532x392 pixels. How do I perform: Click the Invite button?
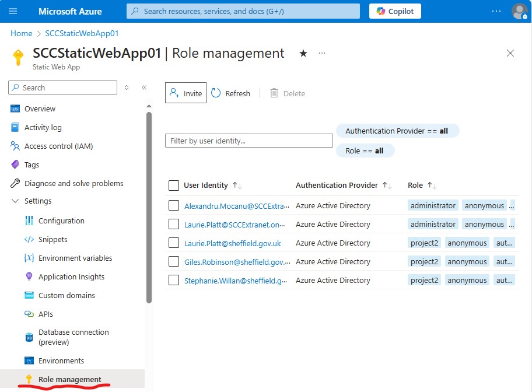coord(185,93)
